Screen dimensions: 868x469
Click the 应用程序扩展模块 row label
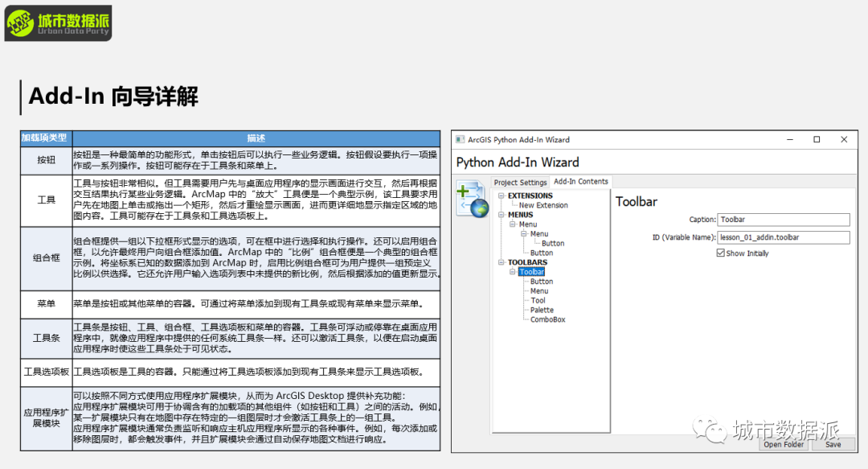point(47,418)
